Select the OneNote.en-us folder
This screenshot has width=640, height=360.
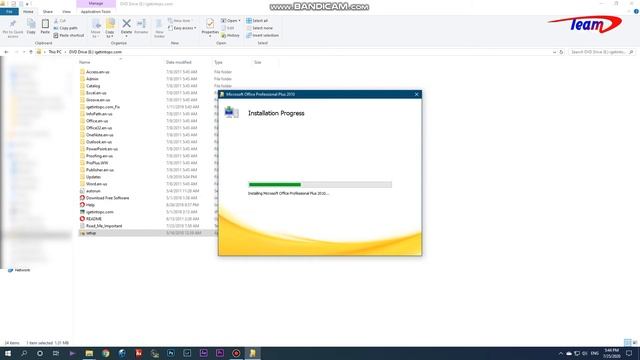coord(100,135)
